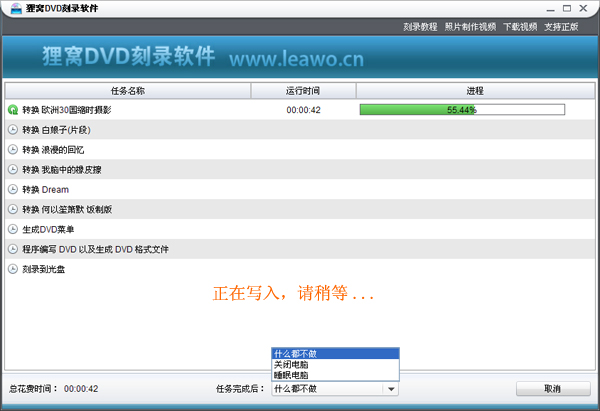Image resolution: width=600 pixels, height=411 pixels.
Task: Select the row 转换 我脑中的橡皮擦
Action: [300, 170]
